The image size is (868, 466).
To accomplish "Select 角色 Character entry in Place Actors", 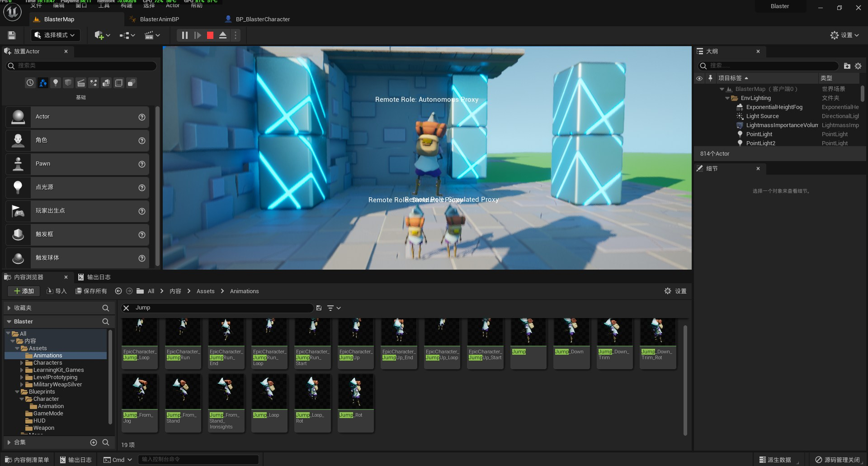I will 77,140.
